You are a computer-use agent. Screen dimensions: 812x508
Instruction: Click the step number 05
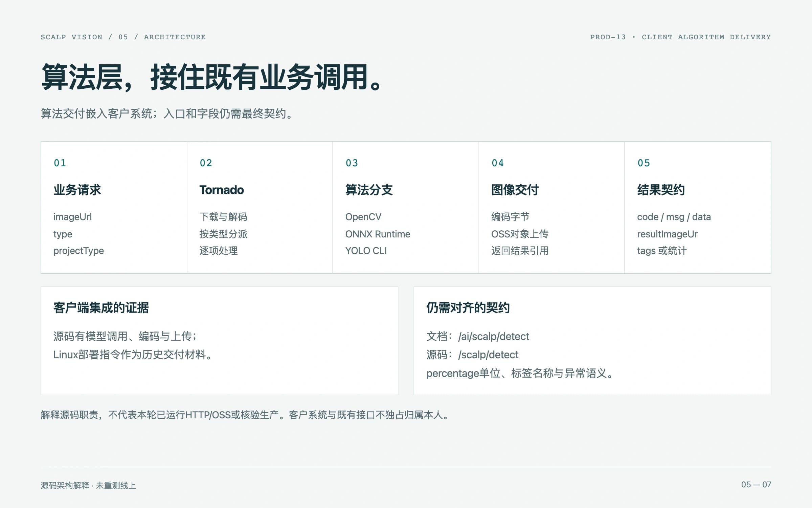point(644,163)
